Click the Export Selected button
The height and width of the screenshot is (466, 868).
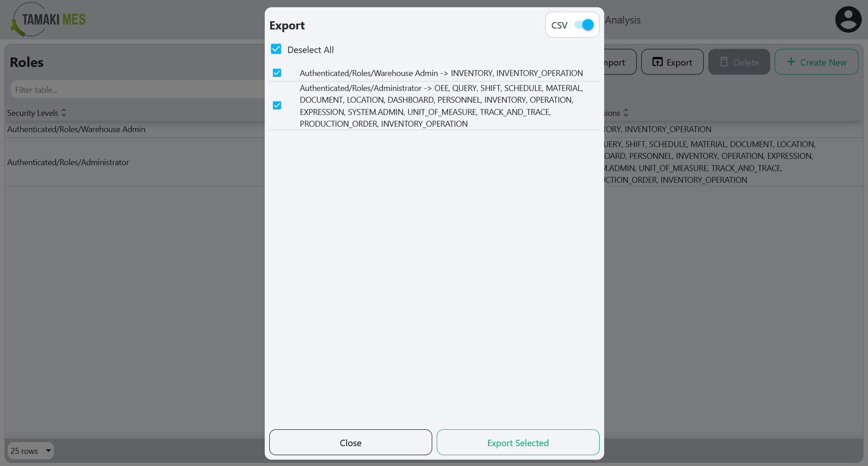pos(517,442)
